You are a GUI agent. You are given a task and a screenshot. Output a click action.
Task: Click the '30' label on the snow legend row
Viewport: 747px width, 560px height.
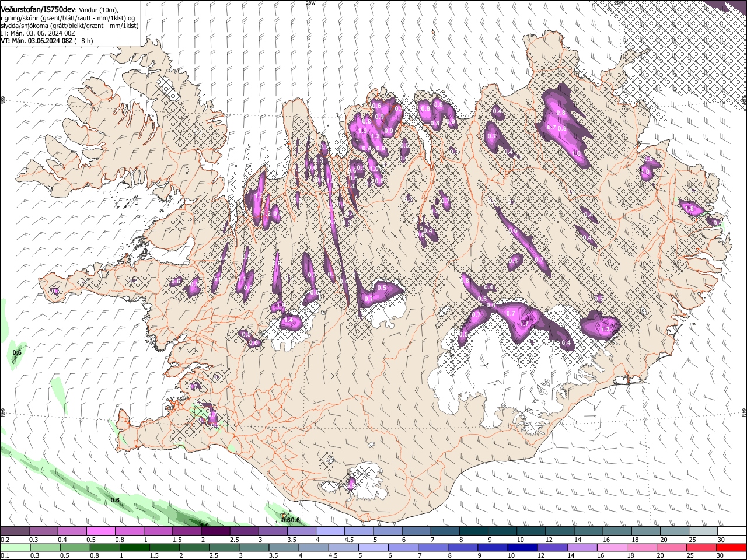[721, 540]
